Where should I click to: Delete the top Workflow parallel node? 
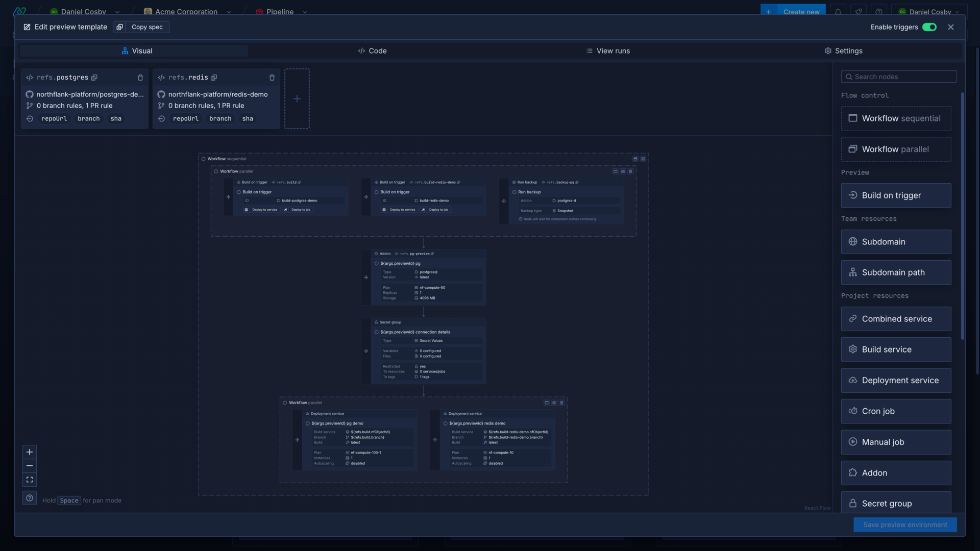click(x=630, y=171)
